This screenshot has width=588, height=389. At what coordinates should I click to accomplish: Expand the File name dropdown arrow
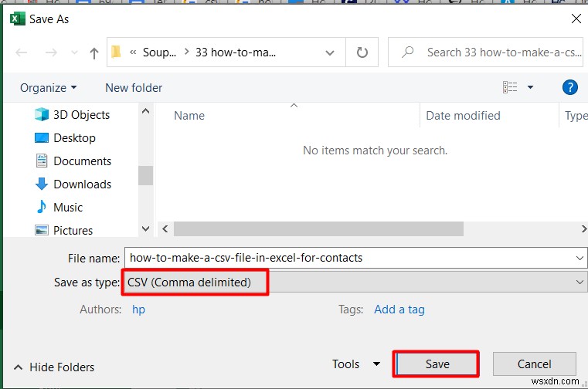[580, 258]
